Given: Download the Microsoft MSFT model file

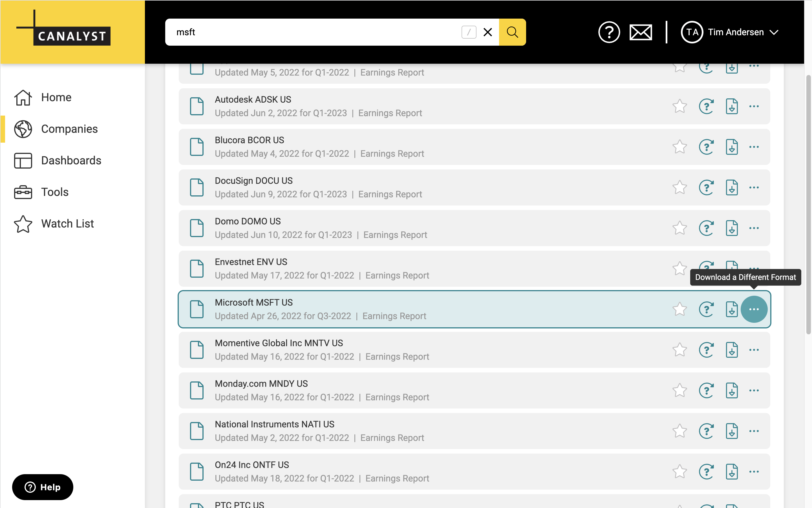Looking at the screenshot, I should click(x=731, y=309).
